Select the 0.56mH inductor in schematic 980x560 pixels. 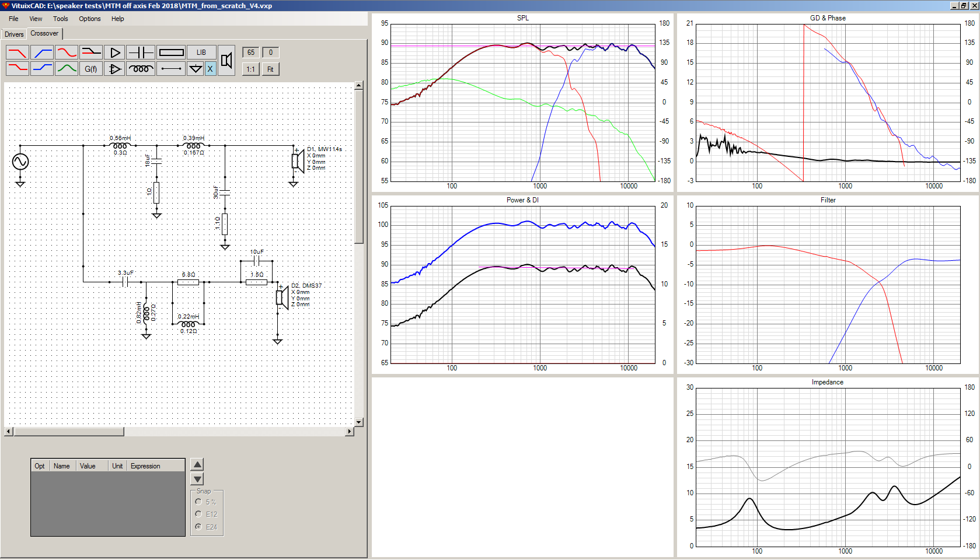pos(120,145)
